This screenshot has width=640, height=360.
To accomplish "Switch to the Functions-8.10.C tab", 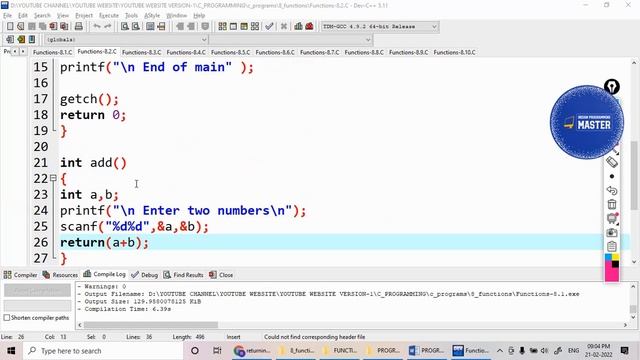I will click(x=454, y=52).
